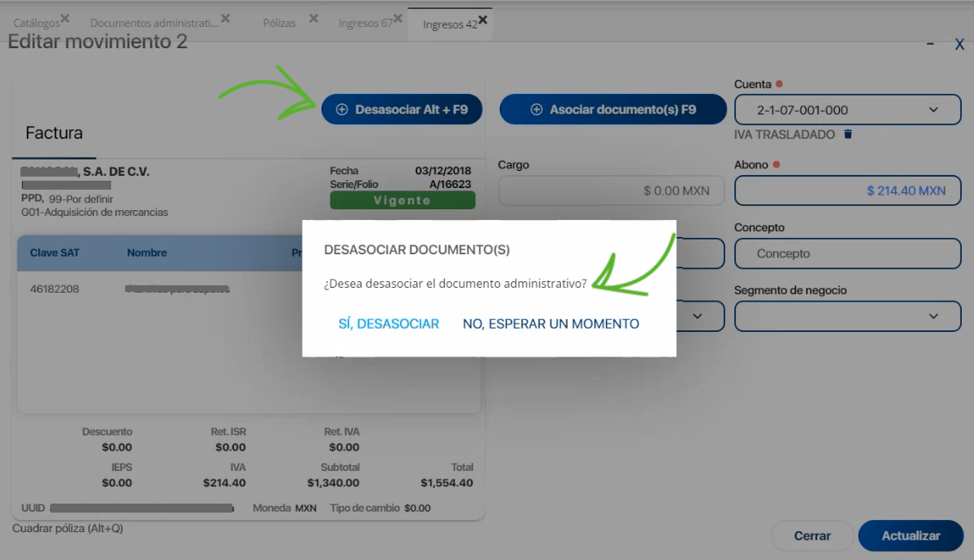Select the Factura tab
This screenshot has height=560, width=974.
pyautogui.click(x=53, y=132)
